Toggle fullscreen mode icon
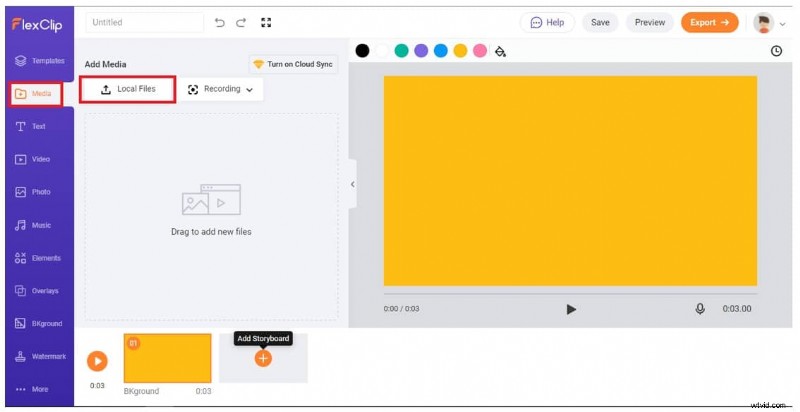The image size is (800, 412). [x=266, y=22]
